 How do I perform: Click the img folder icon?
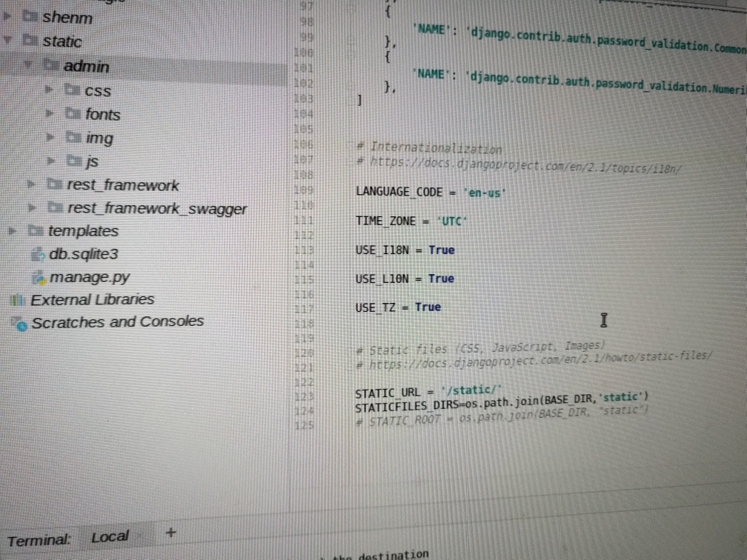coord(74,137)
